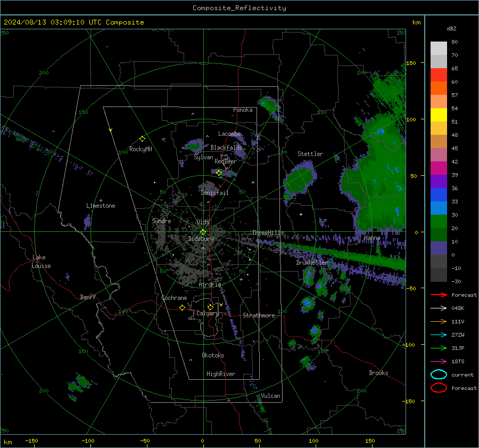Click the Okotoks city label
The height and width of the screenshot is (448, 479).
213,355
